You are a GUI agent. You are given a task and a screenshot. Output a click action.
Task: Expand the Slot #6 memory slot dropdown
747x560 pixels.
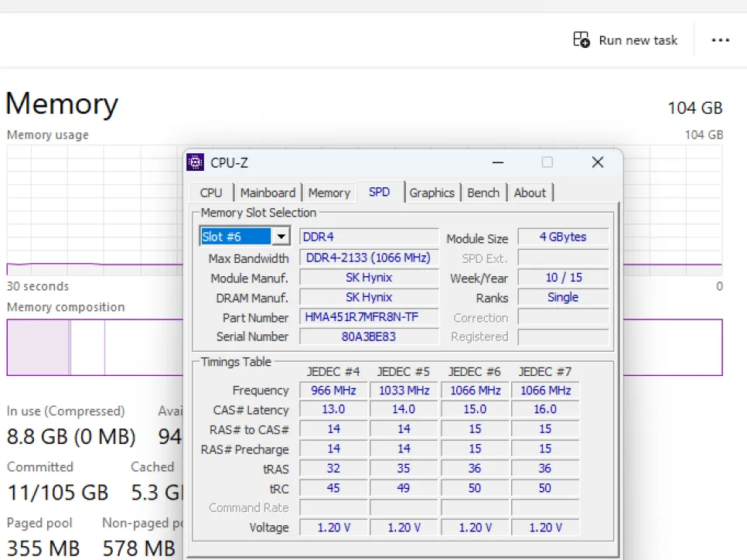(x=281, y=237)
